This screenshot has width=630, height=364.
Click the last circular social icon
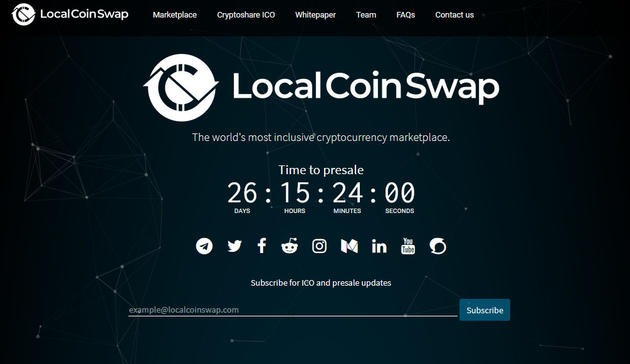click(438, 246)
